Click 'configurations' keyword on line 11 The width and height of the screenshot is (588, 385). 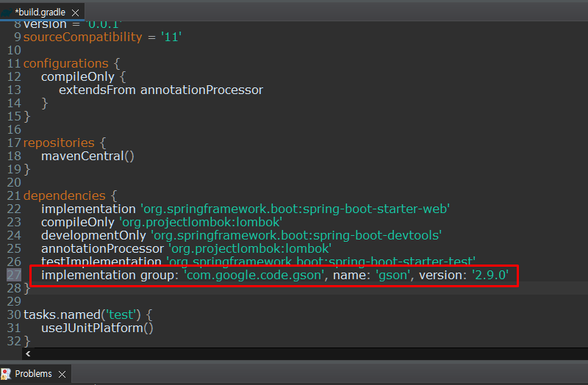coord(66,63)
